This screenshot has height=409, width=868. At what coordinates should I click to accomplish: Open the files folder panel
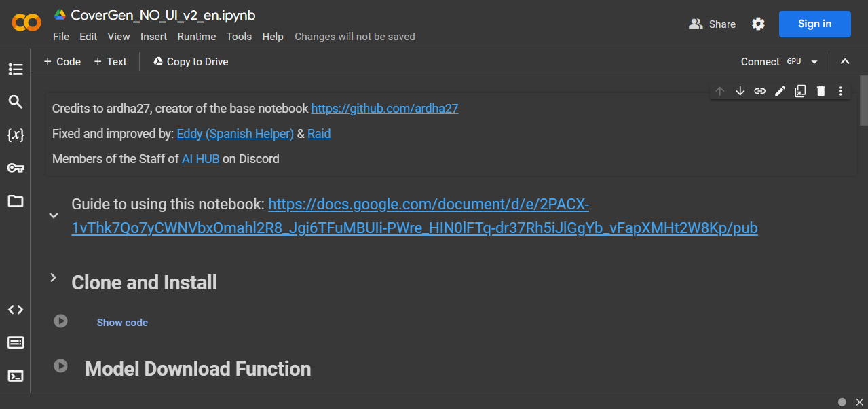point(15,201)
